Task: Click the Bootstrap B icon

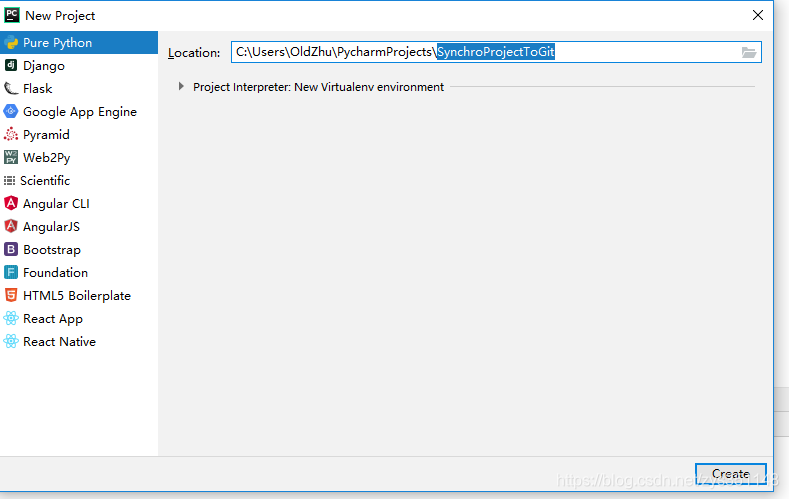Action: (11, 250)
